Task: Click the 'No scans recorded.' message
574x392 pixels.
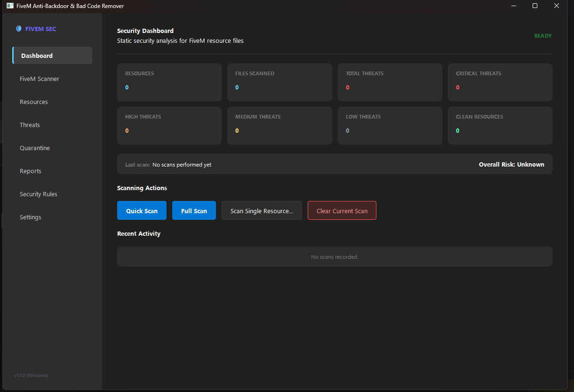Action: [x=335, y=257]
